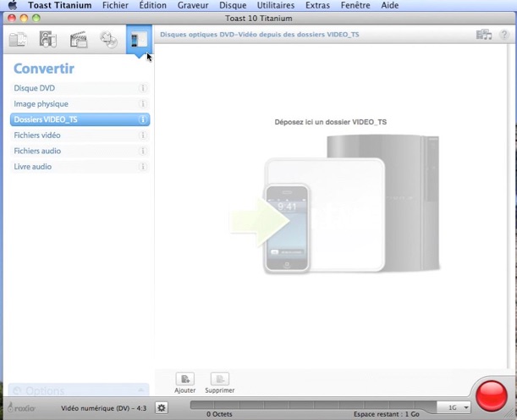The height and width of the screenshot is (420, 517).
Task: Click the help question mark icon
Action: point(504,35)
